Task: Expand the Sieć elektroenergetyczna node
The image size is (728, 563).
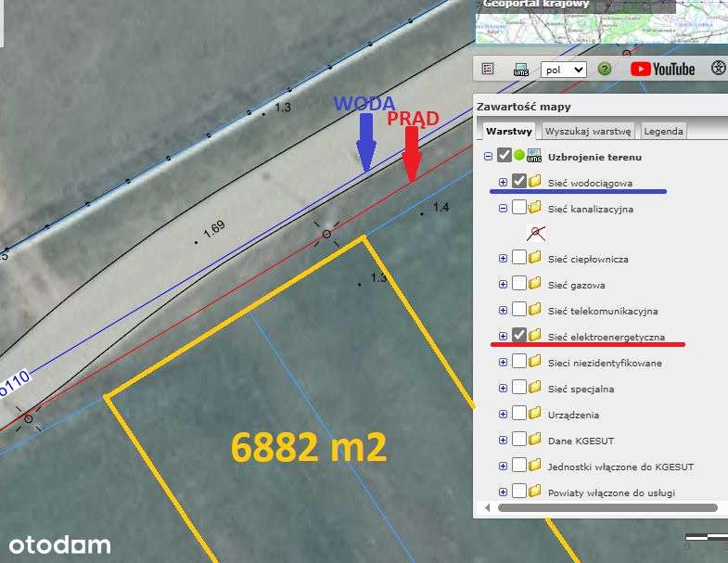Action: [503, 336]
